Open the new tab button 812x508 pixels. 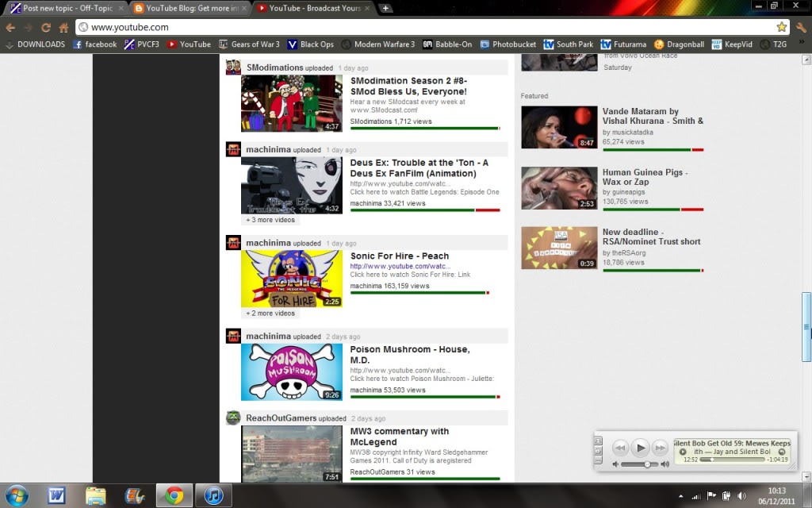385,8
